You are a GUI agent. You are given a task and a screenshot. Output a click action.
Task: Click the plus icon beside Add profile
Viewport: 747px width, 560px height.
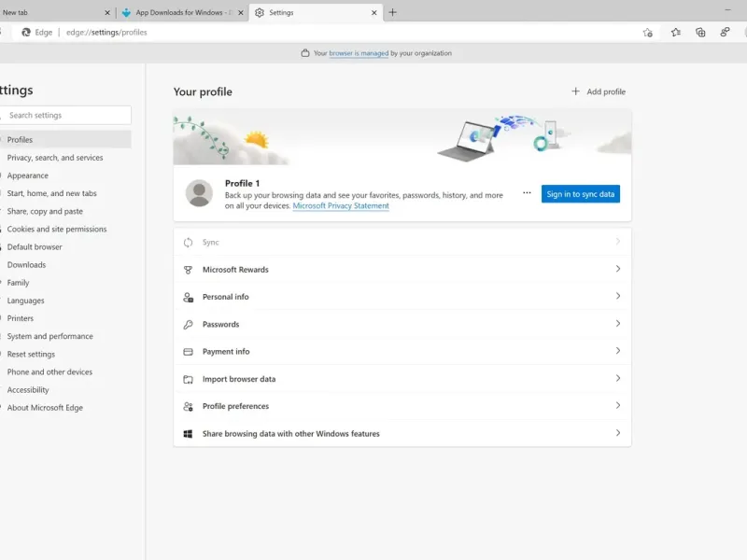click(575, 91)
